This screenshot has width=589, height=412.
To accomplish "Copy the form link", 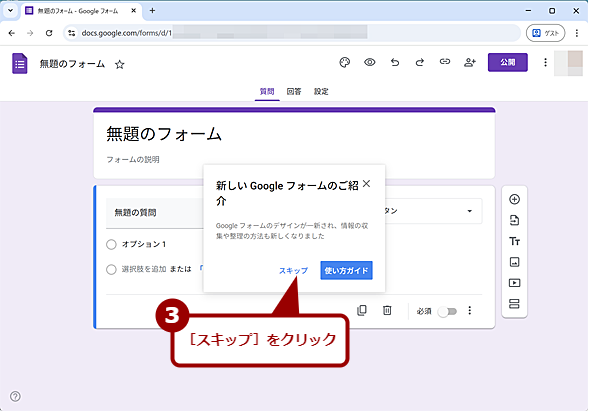I will click(x=445, y=62).
